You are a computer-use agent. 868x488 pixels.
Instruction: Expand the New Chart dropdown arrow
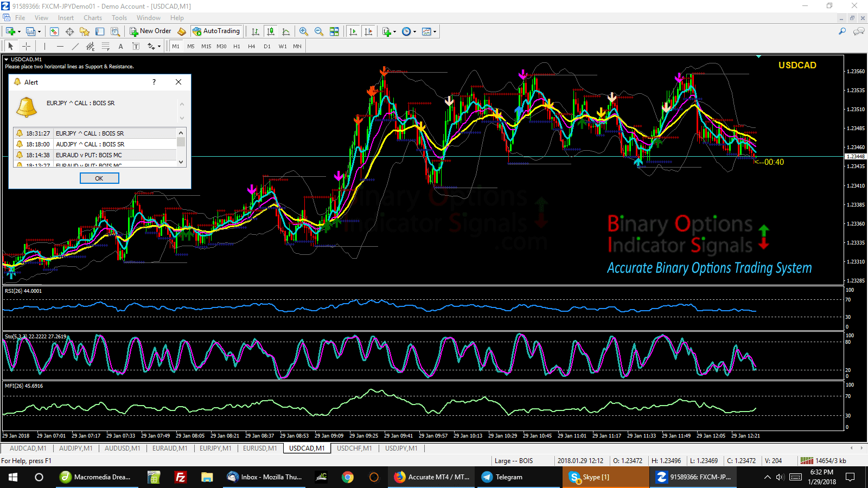(x=19, y=31)
